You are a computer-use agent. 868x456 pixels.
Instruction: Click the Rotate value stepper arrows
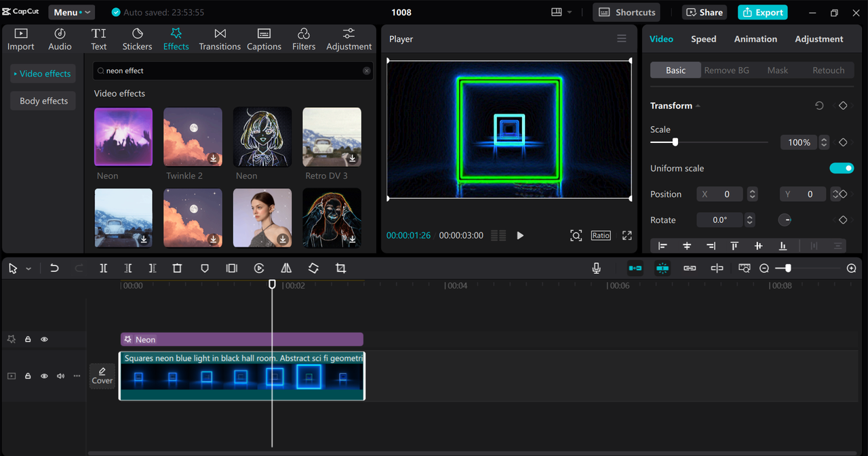[749, 220]
